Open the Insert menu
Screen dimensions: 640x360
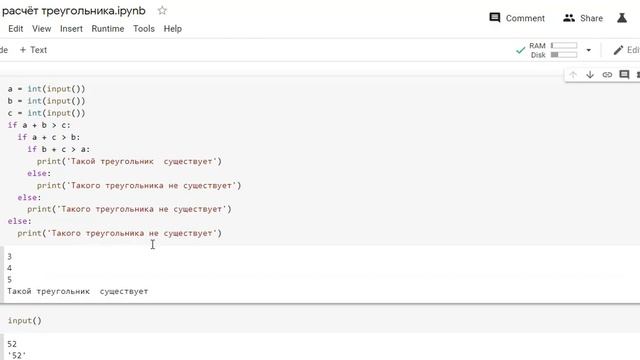click(x=71, y=29)
